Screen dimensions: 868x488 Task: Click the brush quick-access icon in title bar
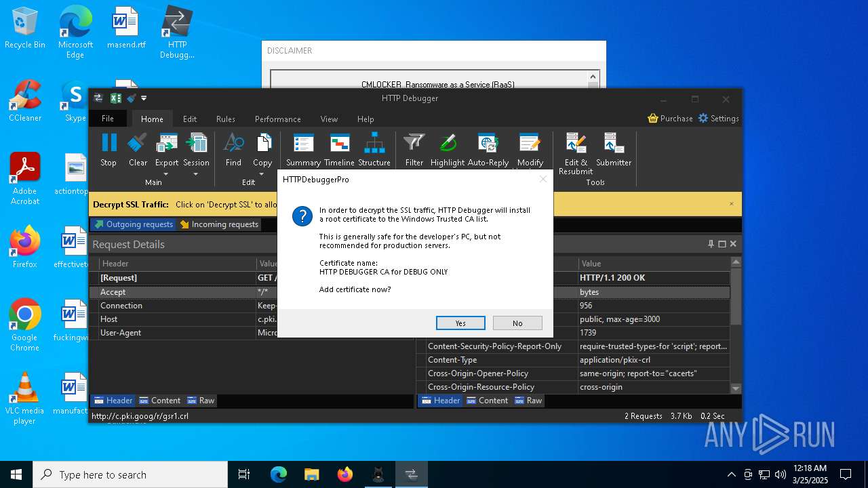click(x=132, y=98)
